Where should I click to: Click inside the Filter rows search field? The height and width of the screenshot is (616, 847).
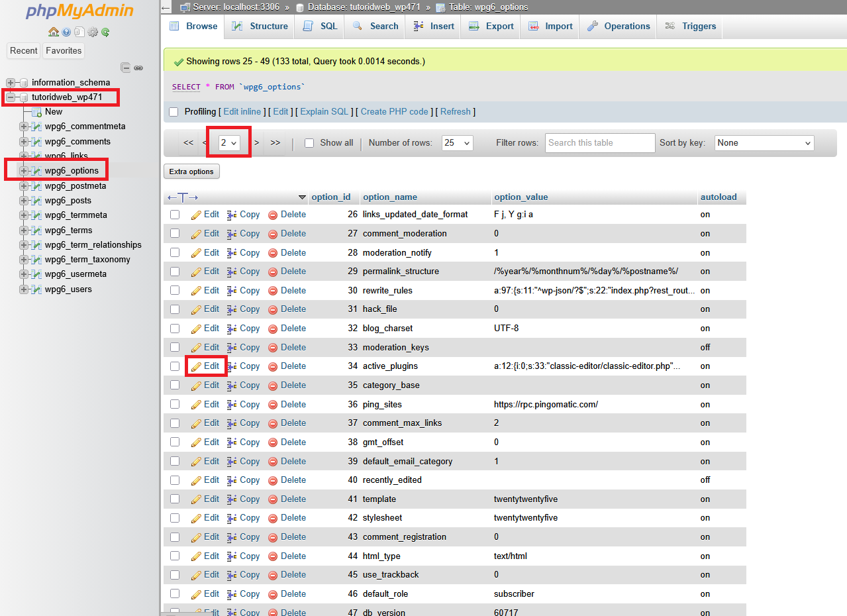[x=599, y=142]
